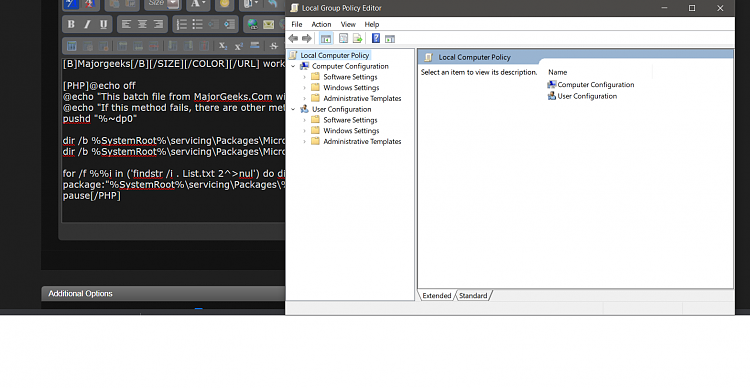Insert a hyperlink with globe icon
The height and width of the screenshot is (388, 750).
[252, 24]
